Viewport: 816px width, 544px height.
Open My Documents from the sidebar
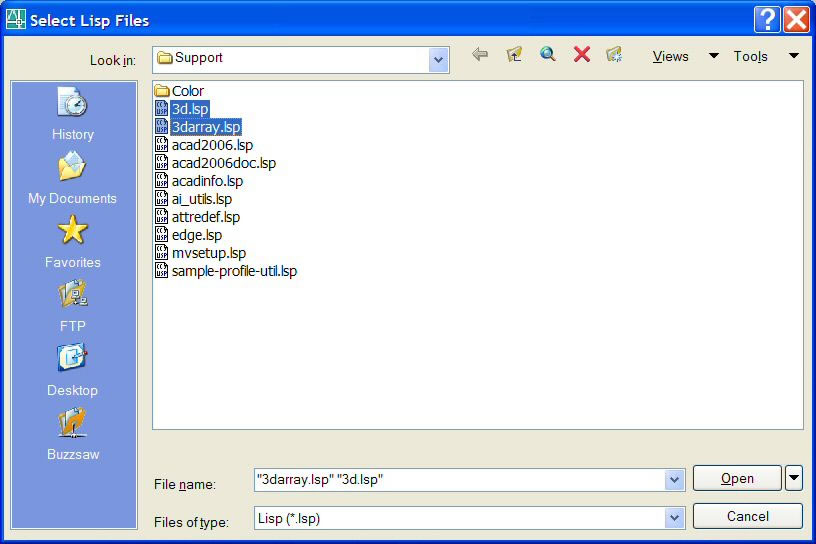coord(72,178)
